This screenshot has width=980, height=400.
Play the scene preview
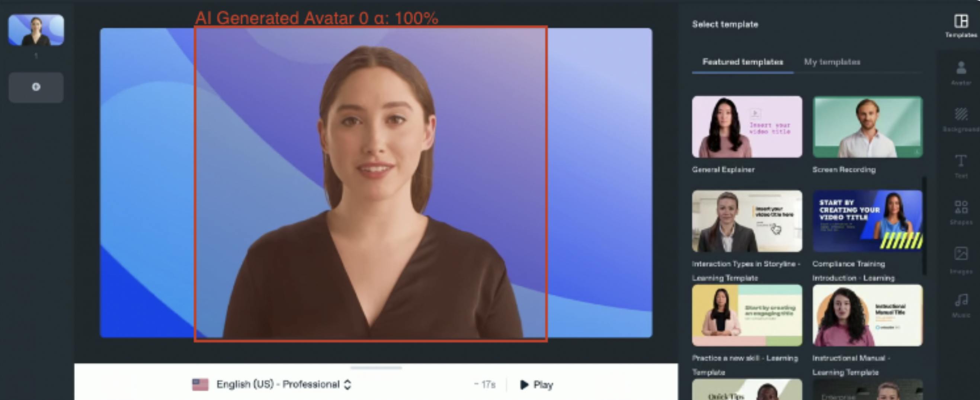click(x=537, y=385)
